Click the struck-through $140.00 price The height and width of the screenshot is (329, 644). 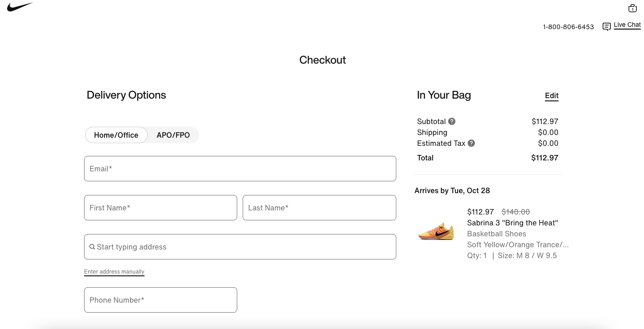coord(515,212)
